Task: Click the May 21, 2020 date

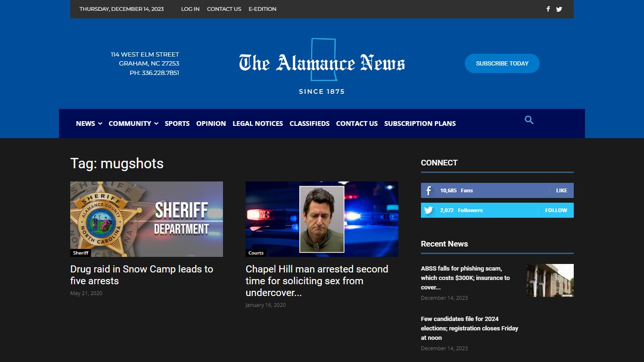Action: (86, 293)
